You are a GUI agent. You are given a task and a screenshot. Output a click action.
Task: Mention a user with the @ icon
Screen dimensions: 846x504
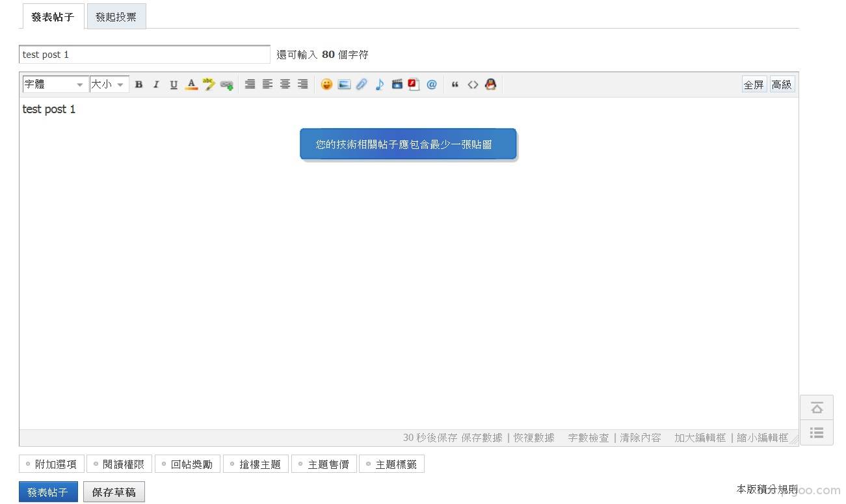pyautogui.click(x=432, y=85)
